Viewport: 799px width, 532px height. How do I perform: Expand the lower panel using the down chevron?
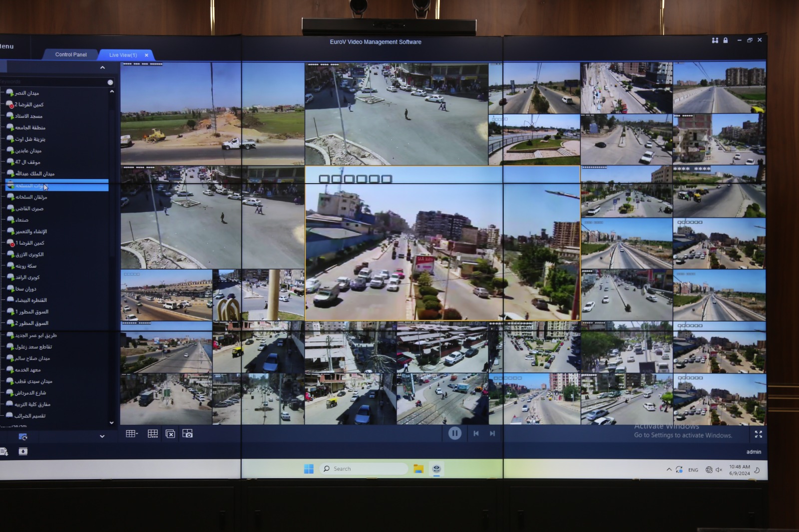102,436
